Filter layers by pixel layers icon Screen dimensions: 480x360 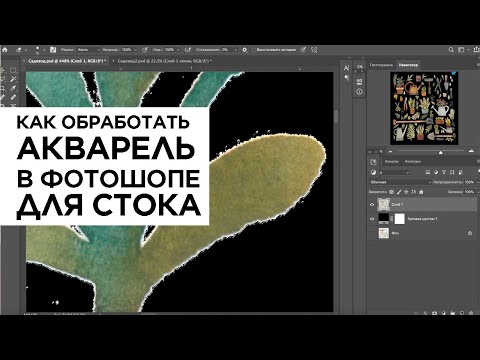428,172
